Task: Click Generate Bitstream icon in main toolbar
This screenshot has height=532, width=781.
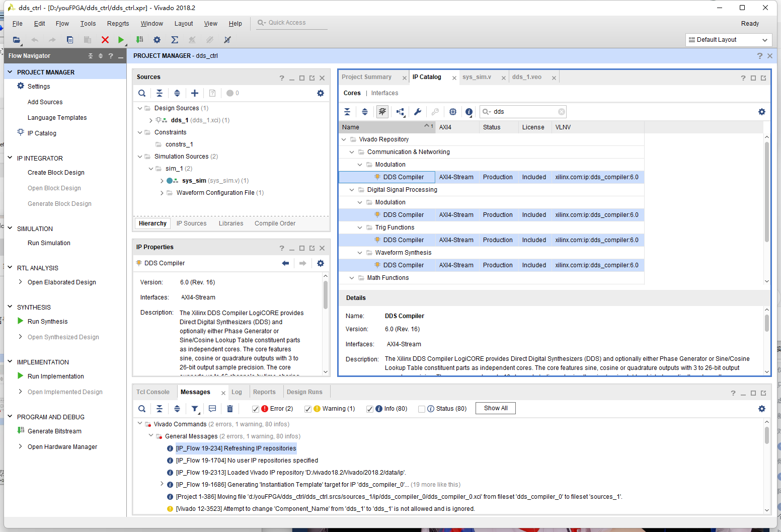Action: coord(139,40)
